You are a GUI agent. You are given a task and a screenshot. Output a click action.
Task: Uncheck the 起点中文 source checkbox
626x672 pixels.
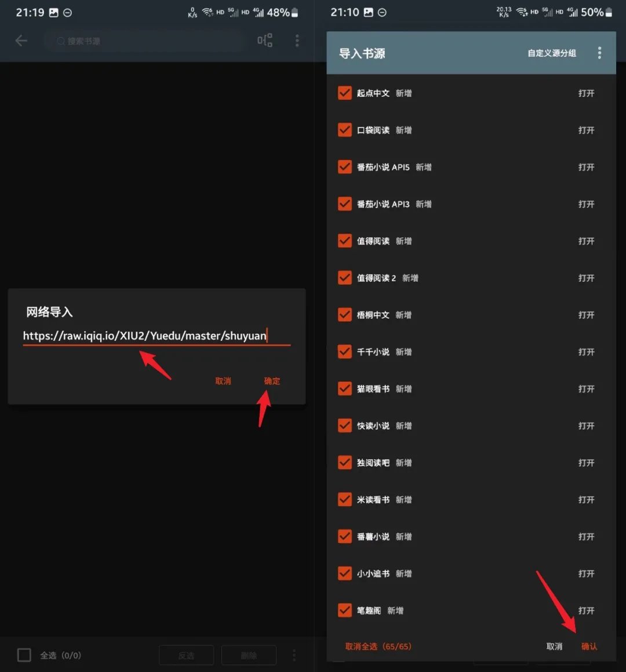pyautogui.click(x=345, y=93)
